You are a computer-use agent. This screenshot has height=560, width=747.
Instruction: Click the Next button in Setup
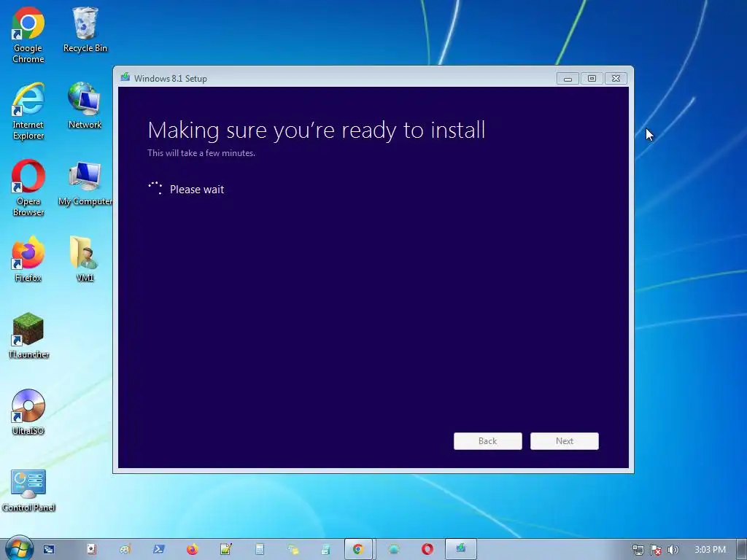point(565,441)
